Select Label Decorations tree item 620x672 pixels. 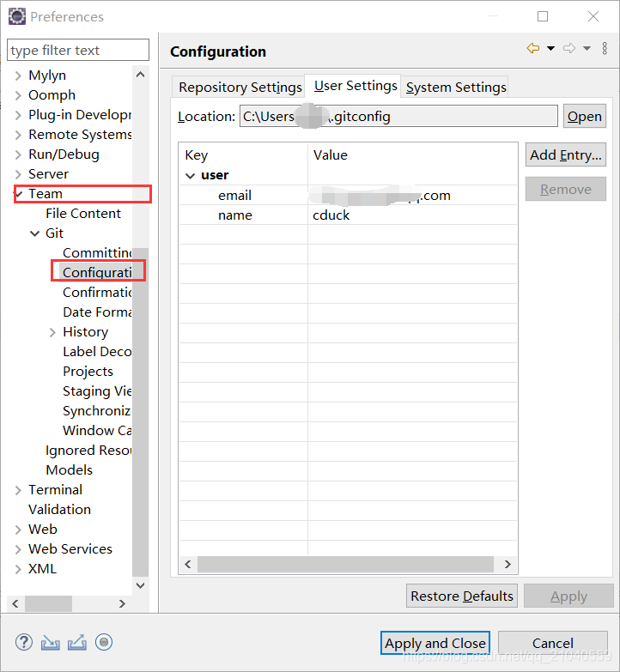point(97,351)
